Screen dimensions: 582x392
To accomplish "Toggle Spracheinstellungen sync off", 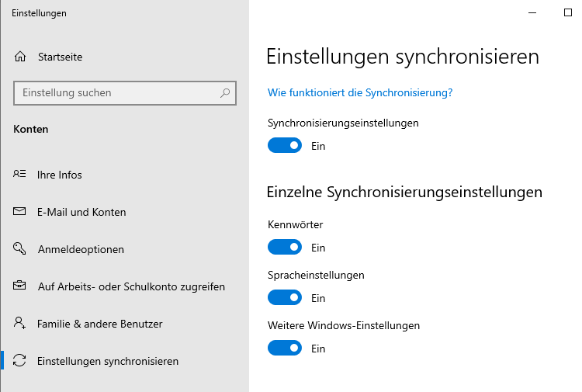I will 285,298.
